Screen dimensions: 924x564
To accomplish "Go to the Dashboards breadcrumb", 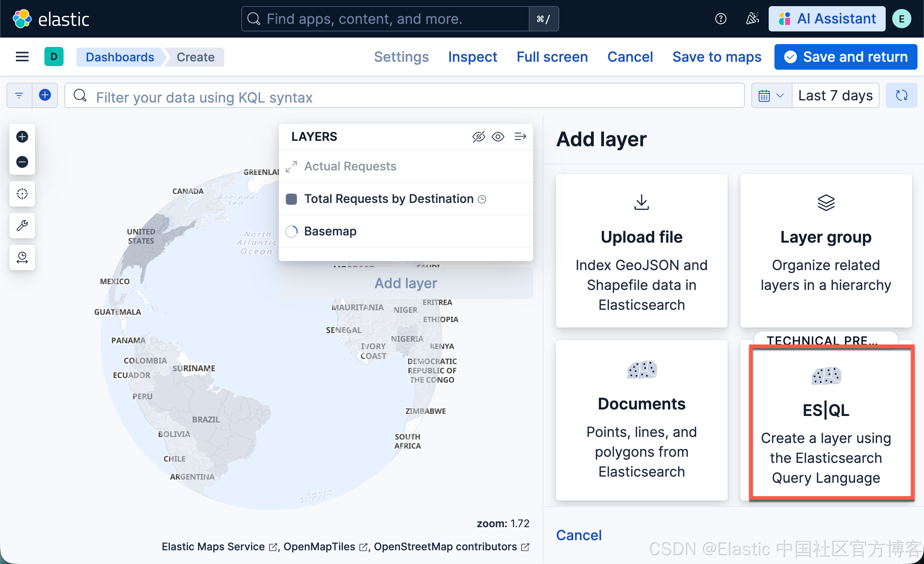I will click(x=120, y=57).
